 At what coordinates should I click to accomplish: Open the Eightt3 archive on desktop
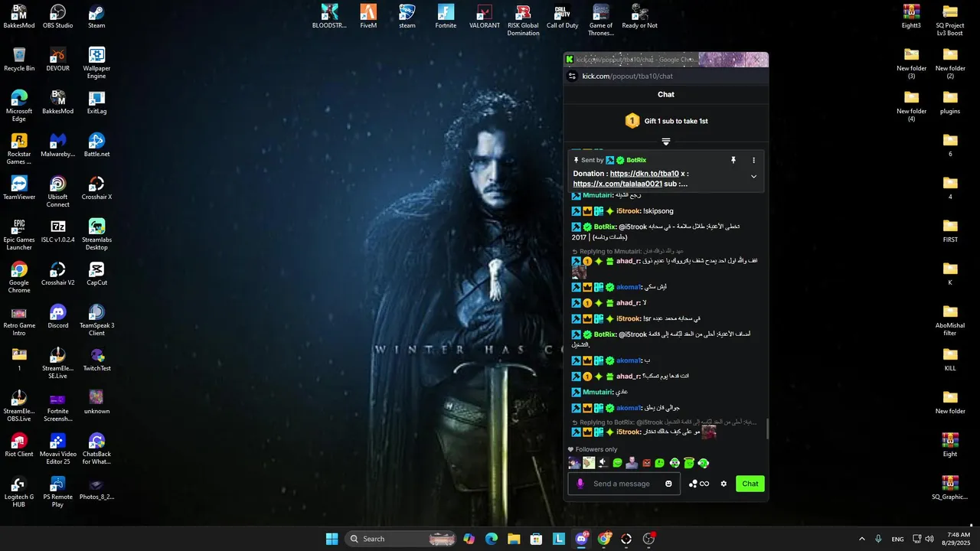click(911, 17)
